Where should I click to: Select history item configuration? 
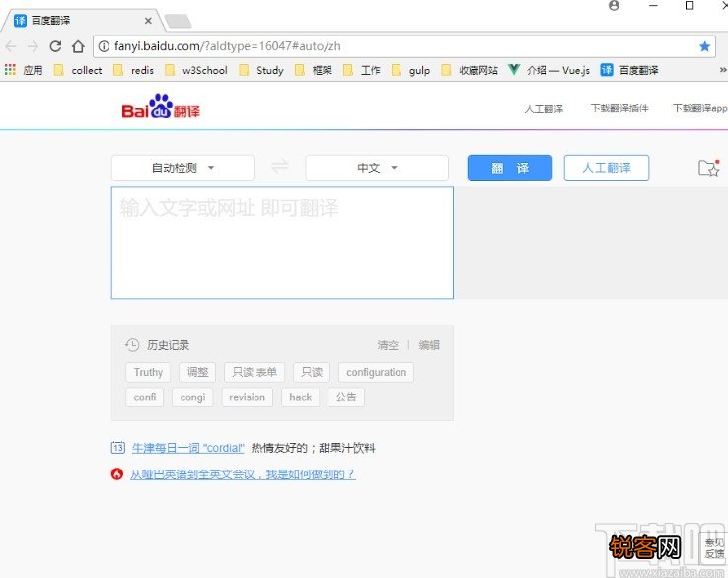coord(376,372)
